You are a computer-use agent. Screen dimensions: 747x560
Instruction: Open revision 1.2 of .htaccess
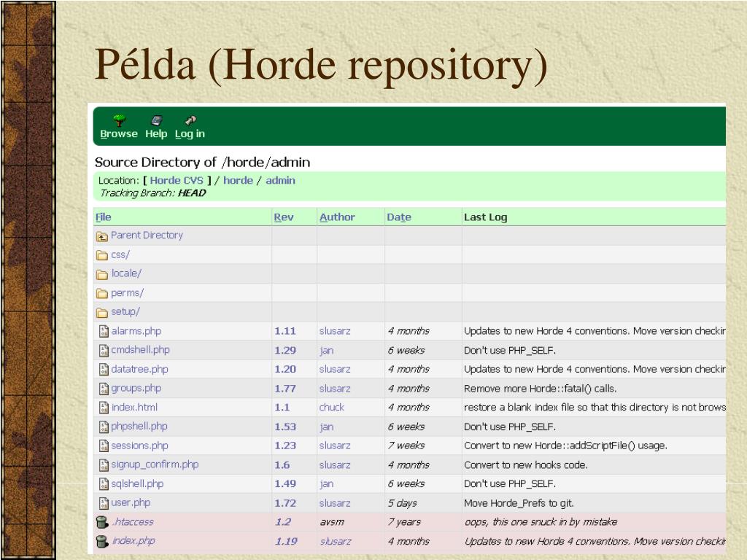pyautogui.click(x=283, y=522)
